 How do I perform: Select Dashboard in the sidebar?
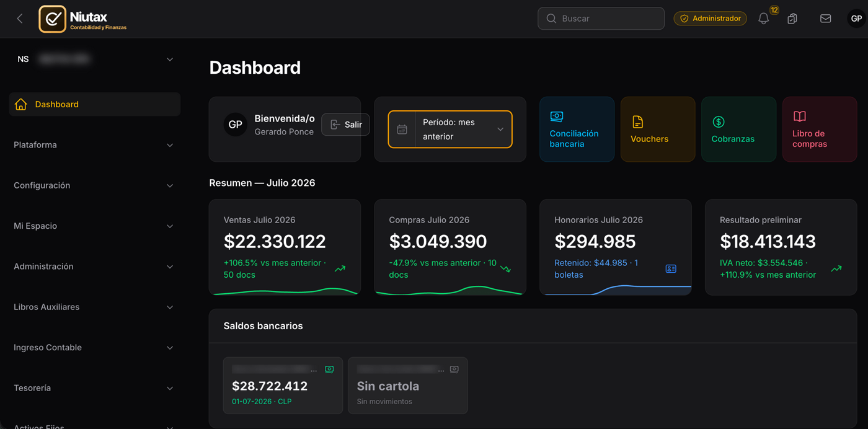(95, 104)
